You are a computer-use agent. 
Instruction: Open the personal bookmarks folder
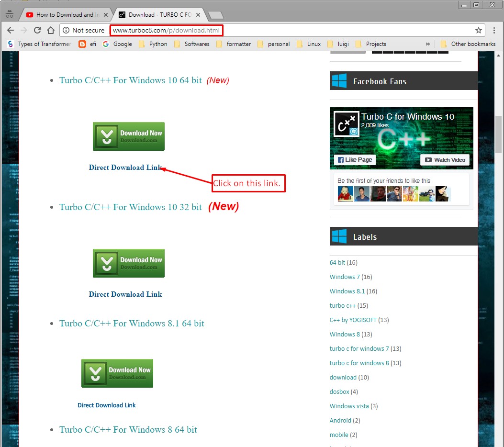click(273, 44)
